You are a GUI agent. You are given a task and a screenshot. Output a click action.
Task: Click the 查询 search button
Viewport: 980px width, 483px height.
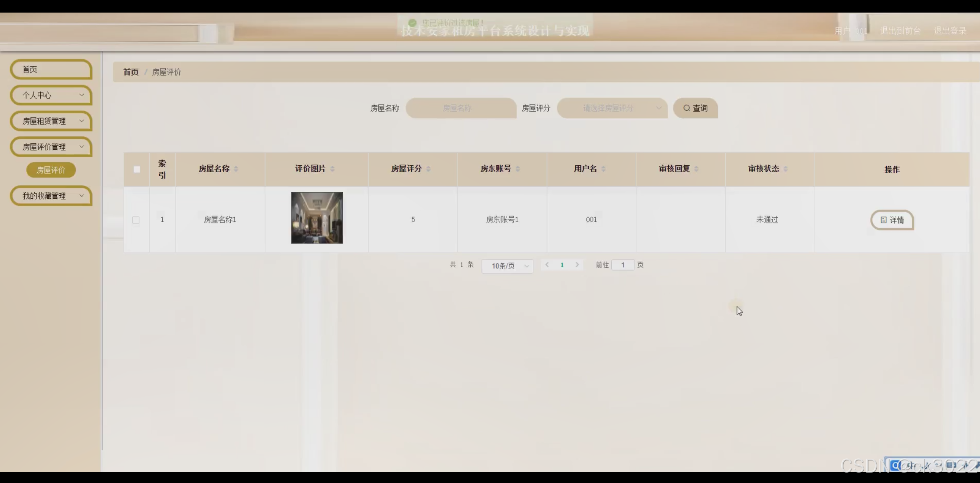click(x=695, y=108)
